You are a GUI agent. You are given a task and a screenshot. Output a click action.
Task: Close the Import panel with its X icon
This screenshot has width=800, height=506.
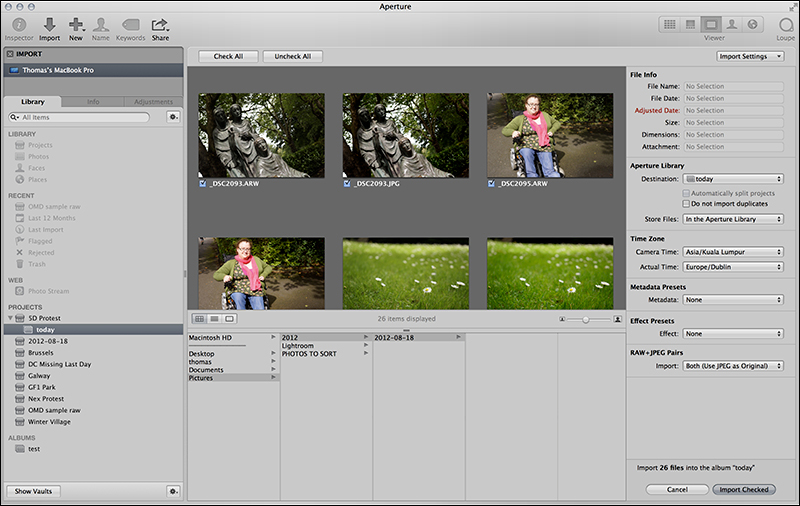(x=10, y=54)
